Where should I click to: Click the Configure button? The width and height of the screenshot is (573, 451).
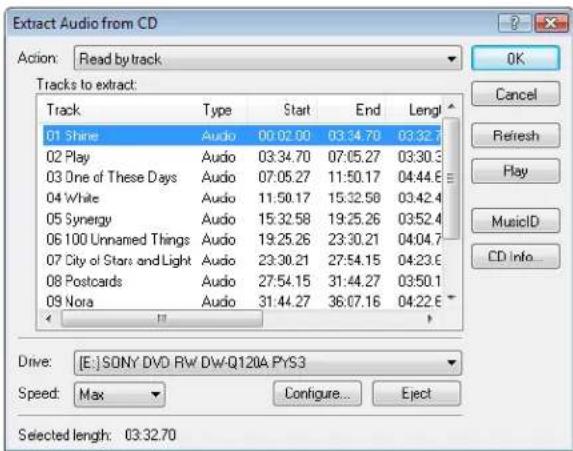tap(317, 393)
